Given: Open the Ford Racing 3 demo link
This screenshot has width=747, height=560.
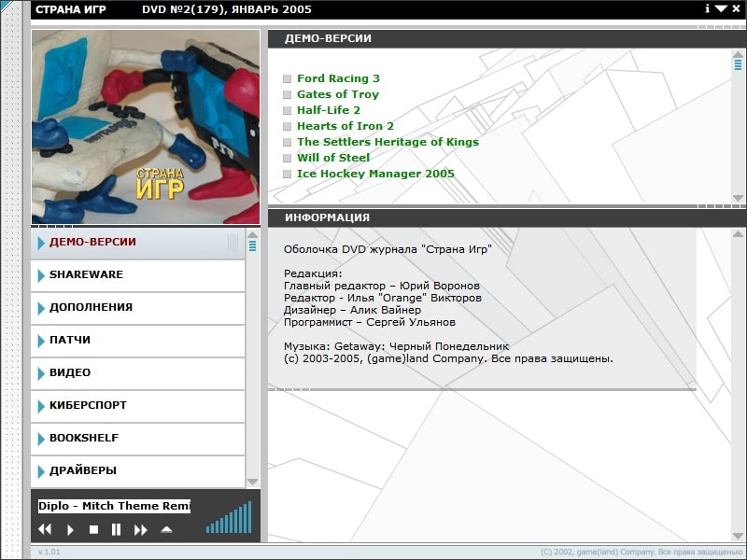Looking at the screenshot, I should click(338, 78).
